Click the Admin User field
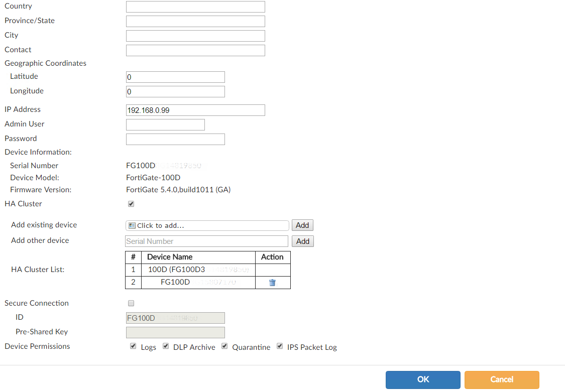Image resolution: width=565 pixels, height=392 pixels. click(165, 124)
